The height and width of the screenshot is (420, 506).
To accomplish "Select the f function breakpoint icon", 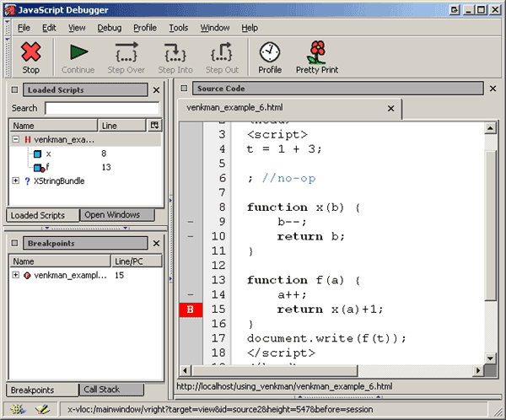I will tap(39, 168).
